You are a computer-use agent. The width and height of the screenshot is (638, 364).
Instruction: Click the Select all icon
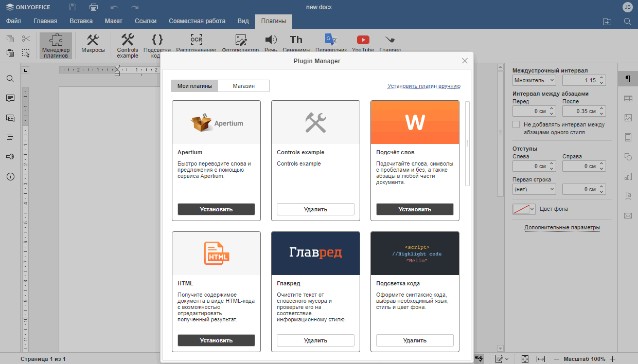tap(26, 53)
